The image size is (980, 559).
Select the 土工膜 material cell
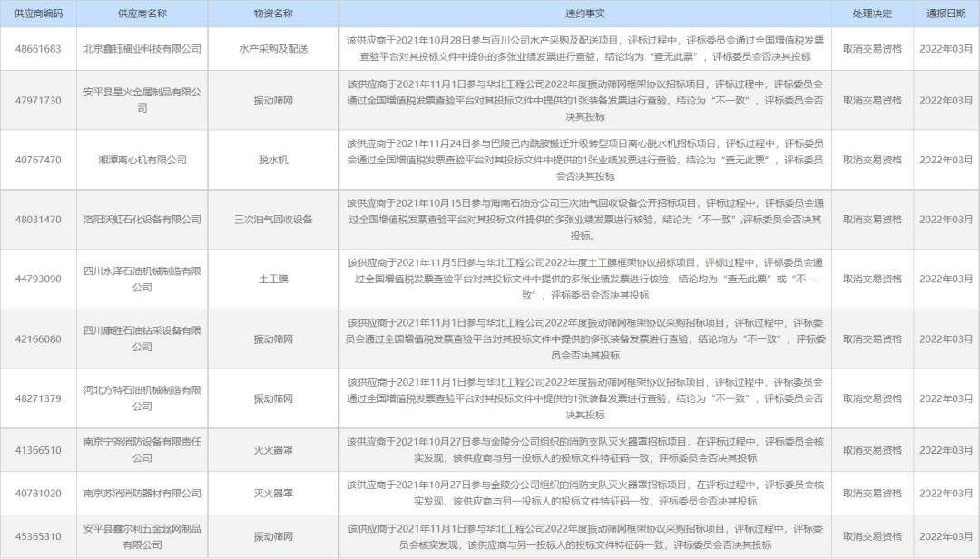point(274,278)
